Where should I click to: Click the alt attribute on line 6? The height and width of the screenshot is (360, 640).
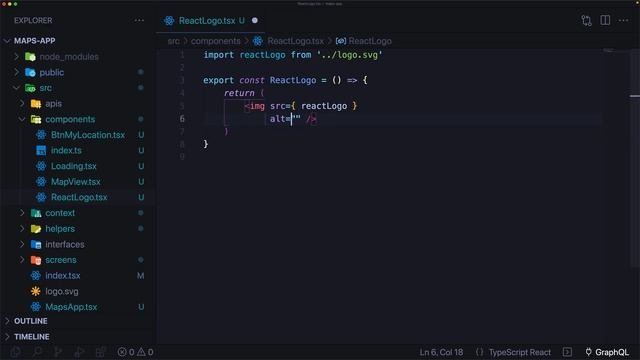click(x=278, y=119)
